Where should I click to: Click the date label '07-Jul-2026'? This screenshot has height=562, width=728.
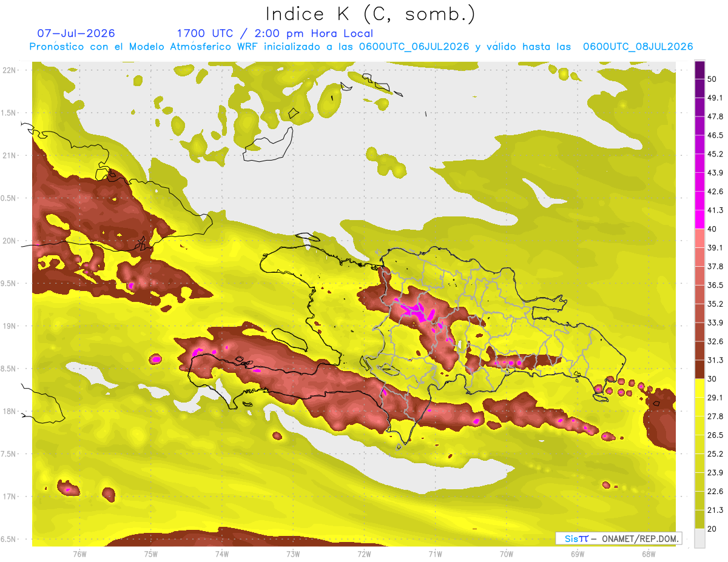(x=75, y=33)
